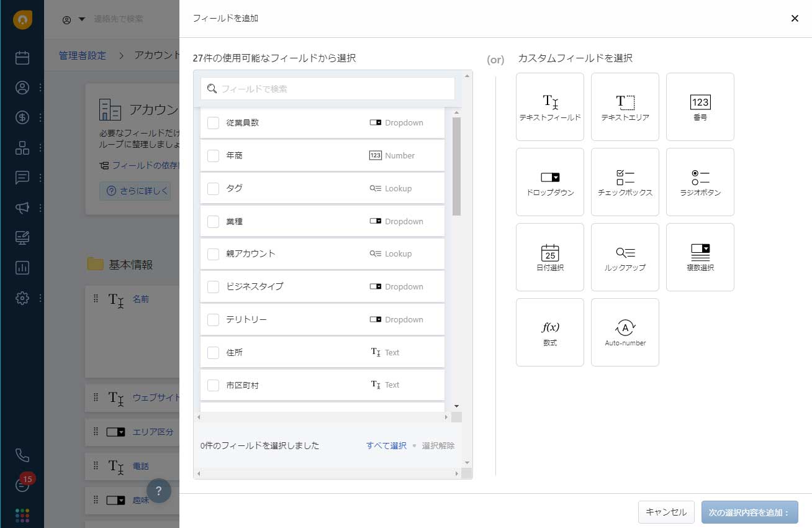Choose the テキストフィールド custom field tile
This screenshot has height=528, width=812.
(x=550, y=107)
